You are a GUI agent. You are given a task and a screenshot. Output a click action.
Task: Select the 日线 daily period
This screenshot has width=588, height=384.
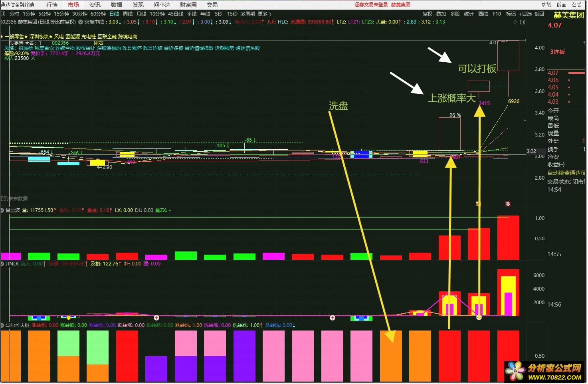point(114,14)
